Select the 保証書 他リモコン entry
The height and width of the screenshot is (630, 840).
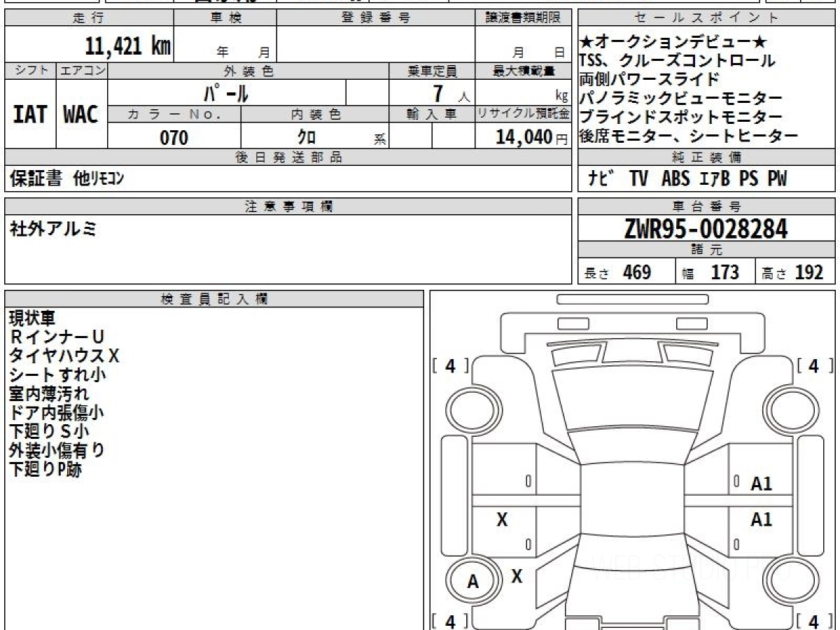pos(67,179)
